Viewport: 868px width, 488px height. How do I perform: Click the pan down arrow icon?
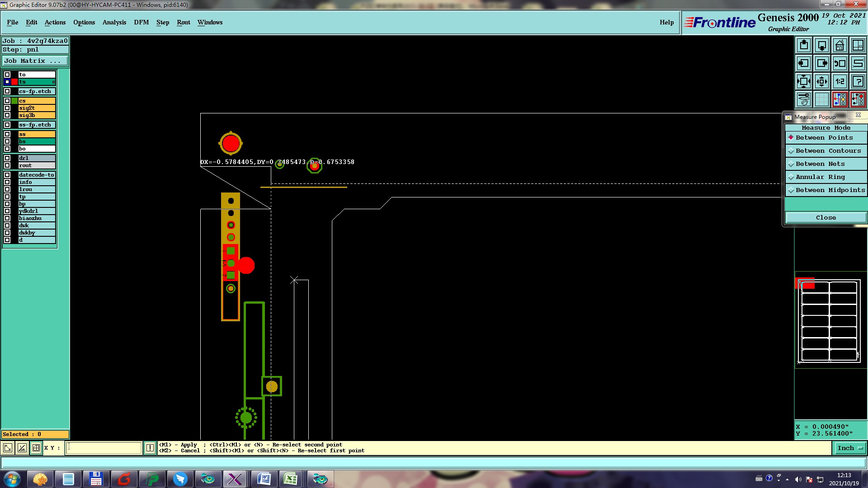(x=822, y=45)
